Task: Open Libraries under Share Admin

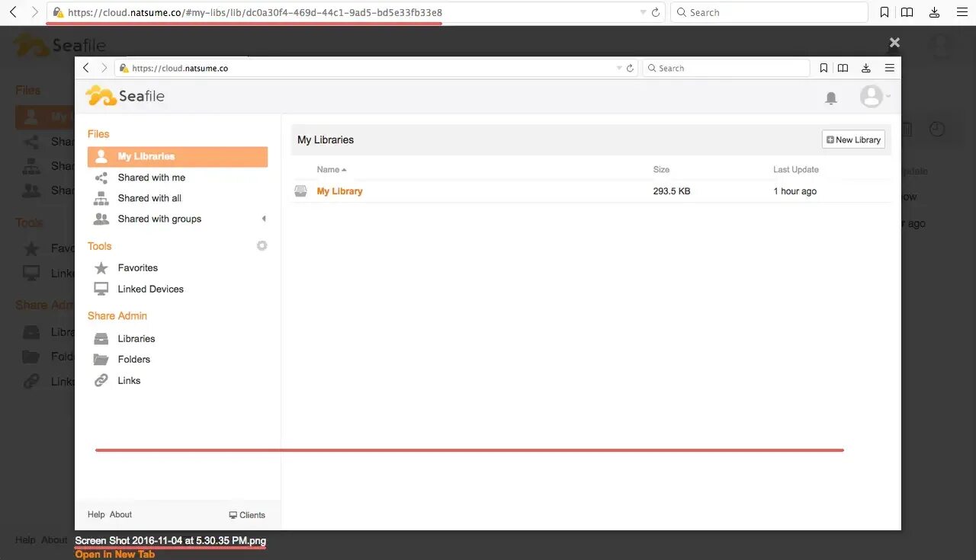Action: (x=136, y=338)
